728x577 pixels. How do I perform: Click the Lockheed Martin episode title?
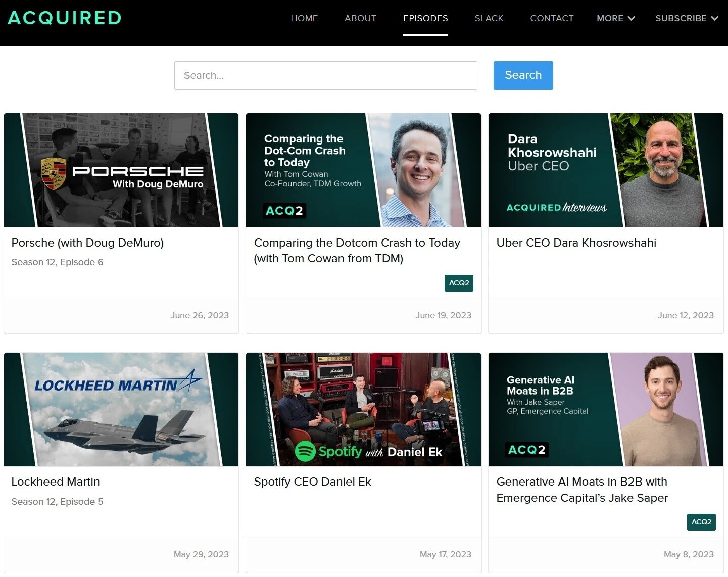[56, 482]
